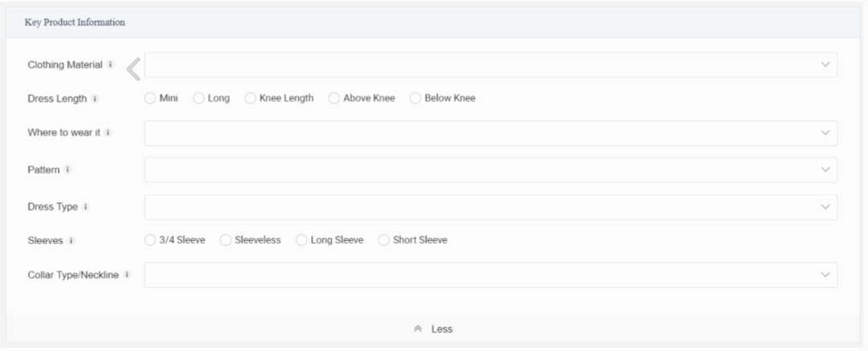868x351 pixels.
Task: Click the large left chevron arrow
Action: click(133, 70)
